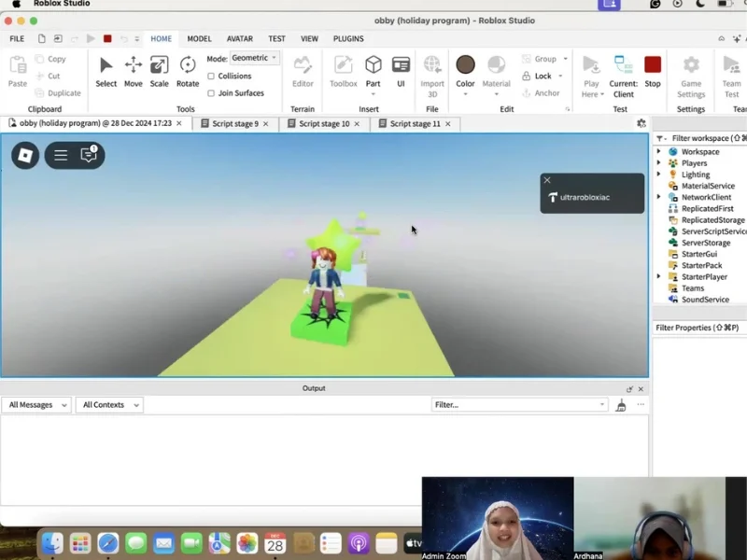747x560 pixels.
Task: Open the in-game chat icon
Action: click(x=89, y=154)
